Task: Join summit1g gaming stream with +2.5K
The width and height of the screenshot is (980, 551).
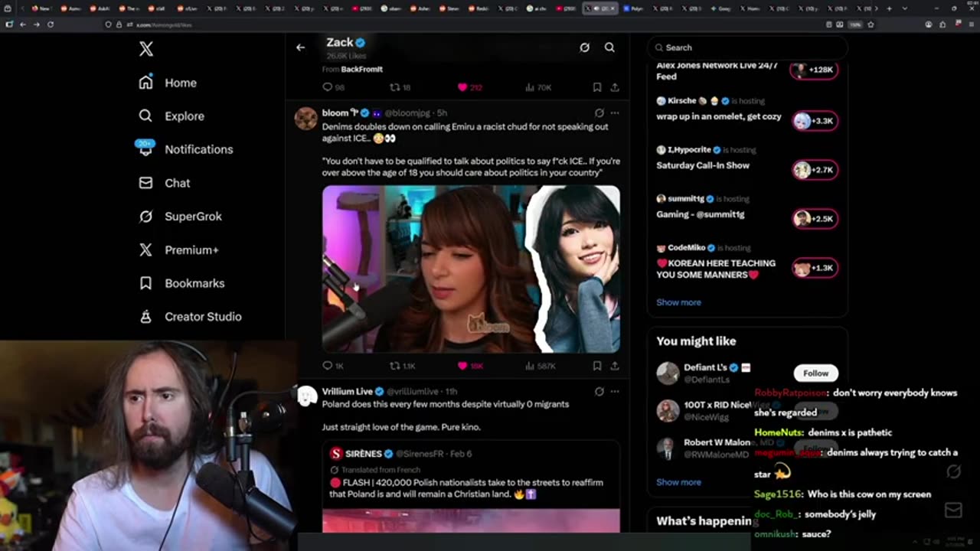Action: tap(815, 218)
